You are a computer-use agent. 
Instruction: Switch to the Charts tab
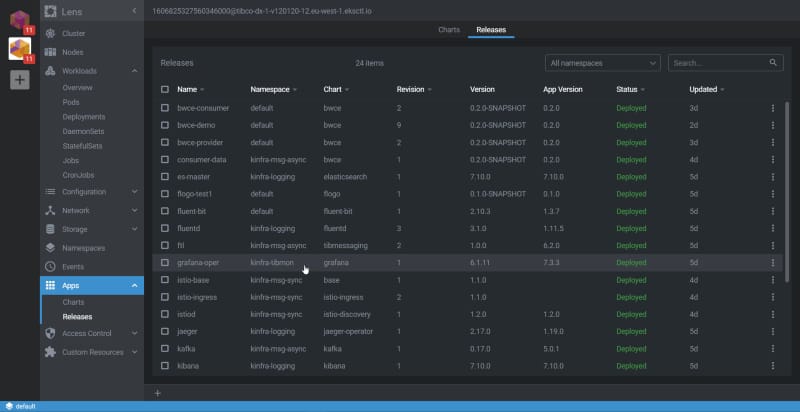point(449,30)
